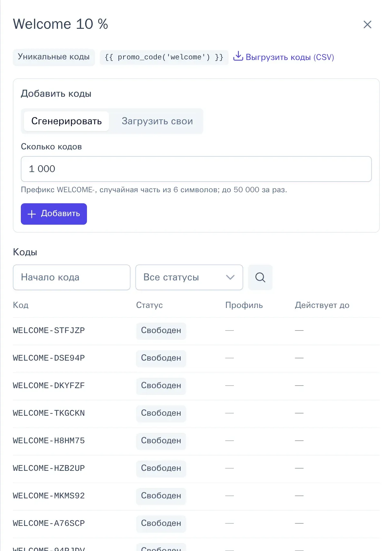This screenshot has width=392, height=551.
Task: Click Свободен status for WELCOME-DSE94P
Action: [161, 358]
